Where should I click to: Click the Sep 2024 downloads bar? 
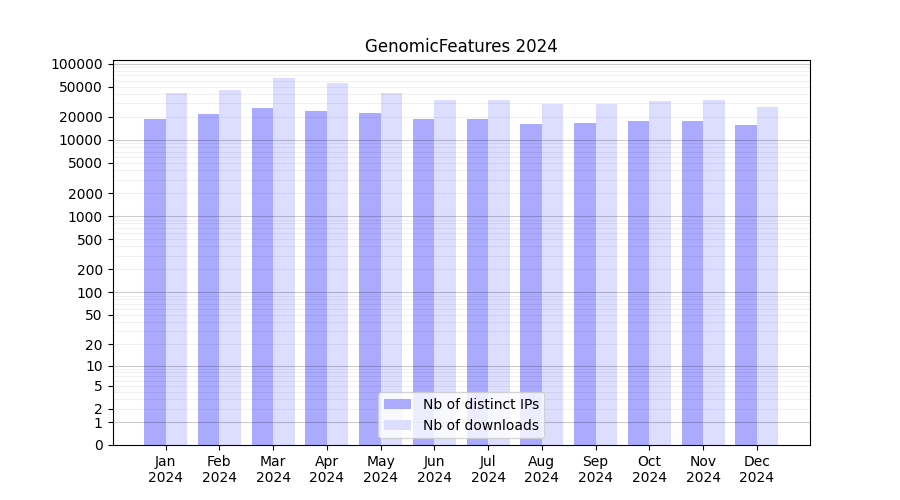(x=606, y=274)
